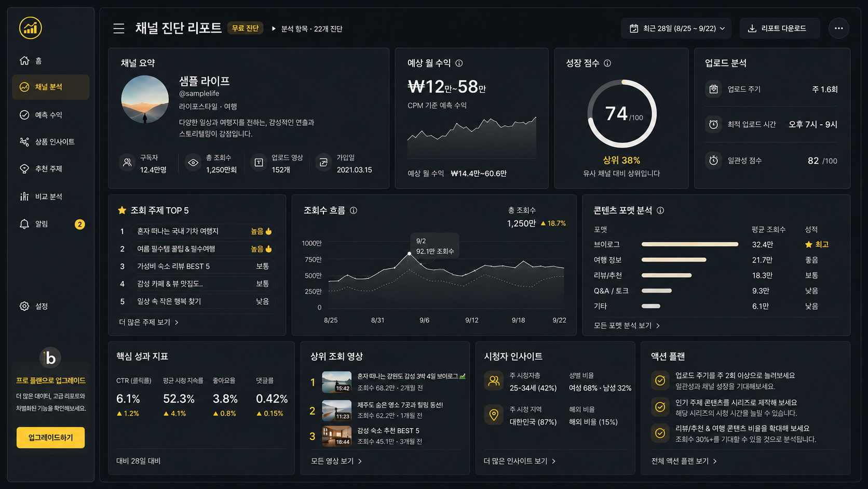The height and width of the screenshot is (489, 868).
Task: Click info icon beside 콘텐츠 포맷 분석
Action: click(x=660, y=210)
